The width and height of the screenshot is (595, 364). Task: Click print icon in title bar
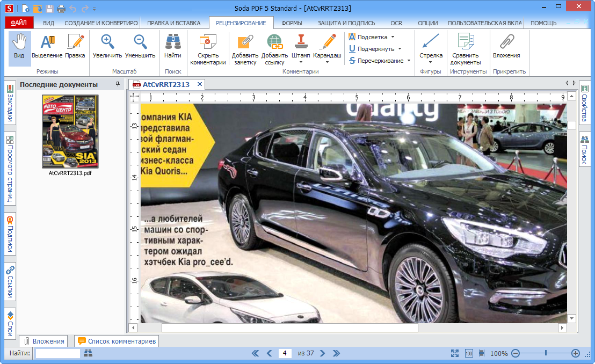coord(61,9)
